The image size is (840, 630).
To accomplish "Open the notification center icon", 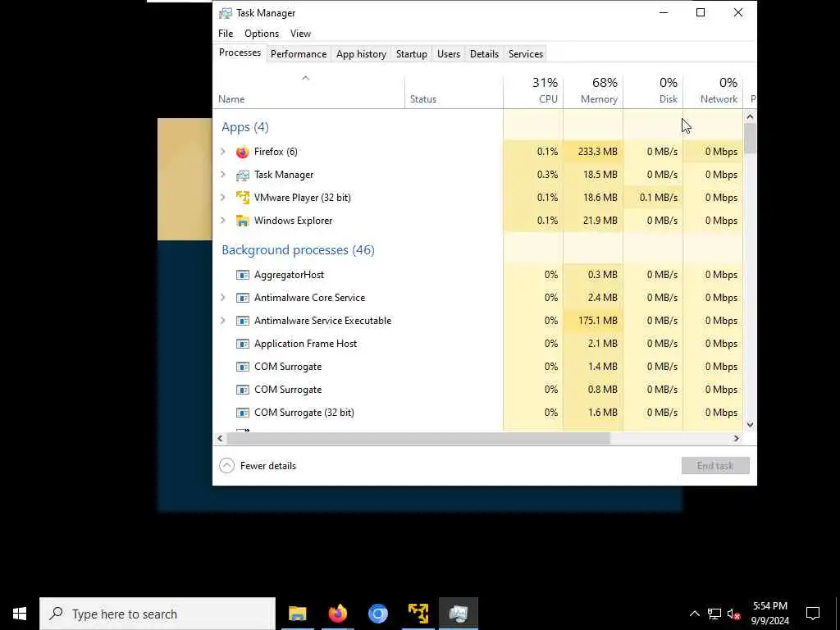I will click(x=813, y=614).
